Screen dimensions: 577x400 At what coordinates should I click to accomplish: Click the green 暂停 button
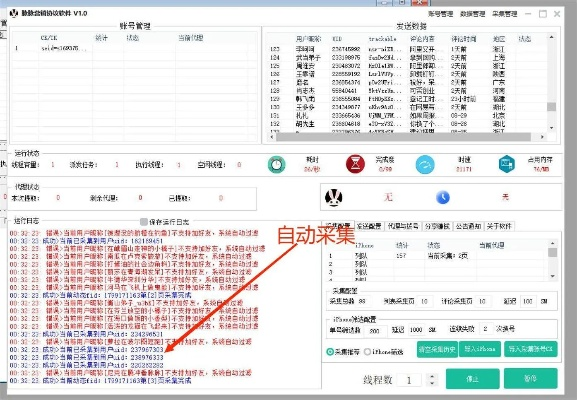[530, 379]
